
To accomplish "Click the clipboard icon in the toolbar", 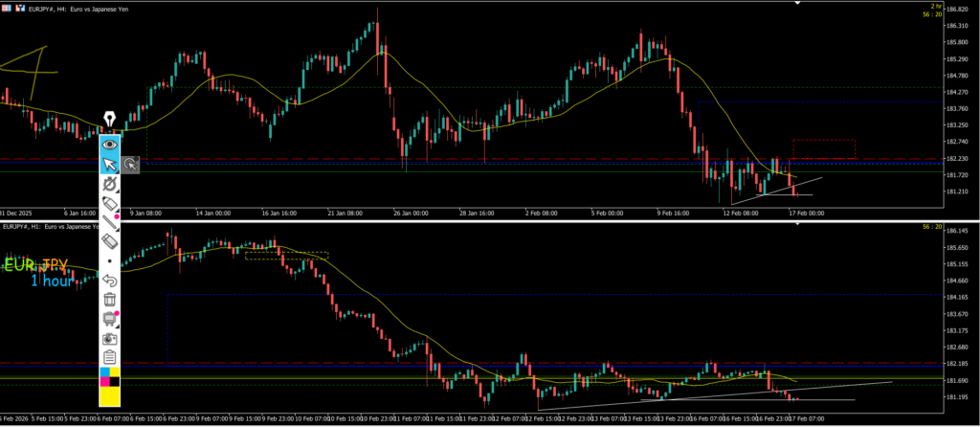I will [x=109, y=357].
